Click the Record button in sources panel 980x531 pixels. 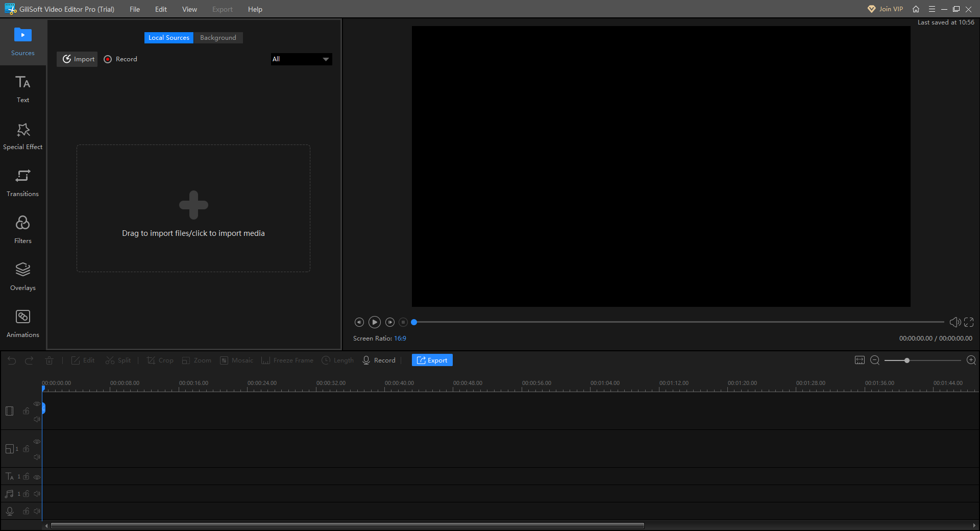click(120, 59)
